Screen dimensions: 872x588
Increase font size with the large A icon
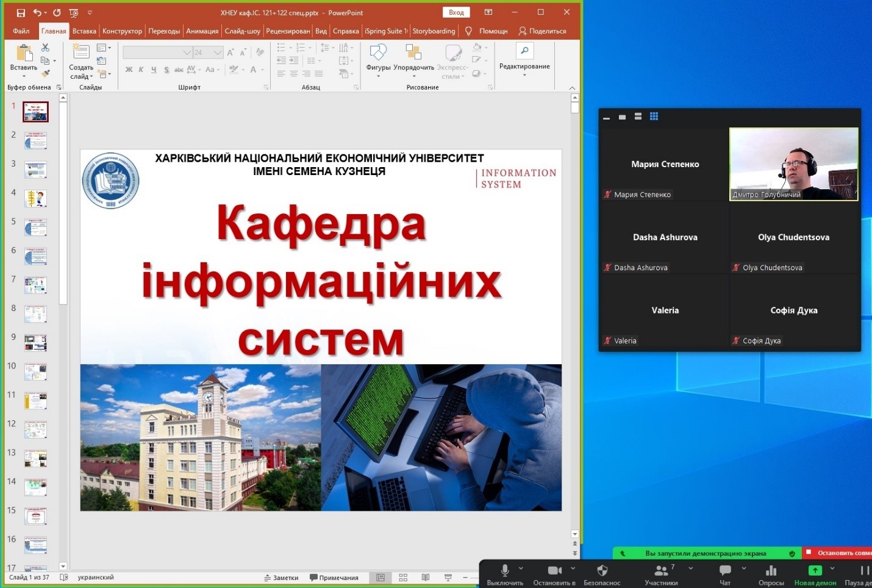231,52
